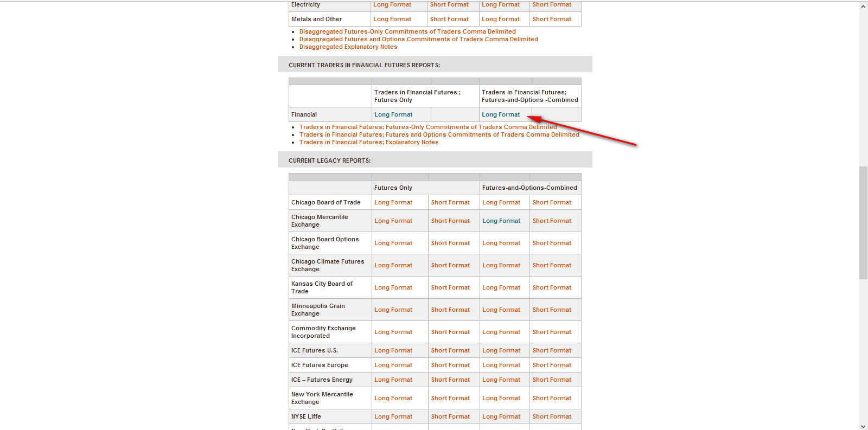Open ICE Futures Europe Combined Long Format

pos(501,365)
